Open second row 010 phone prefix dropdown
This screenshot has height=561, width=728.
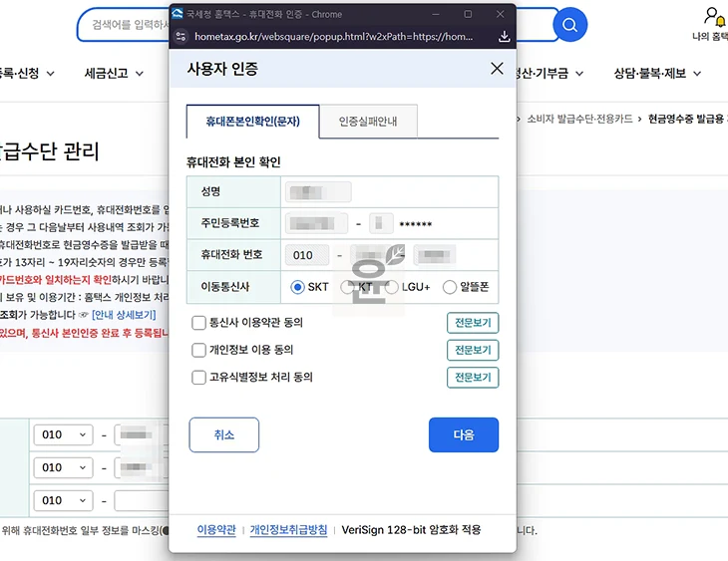coord(63,467)
